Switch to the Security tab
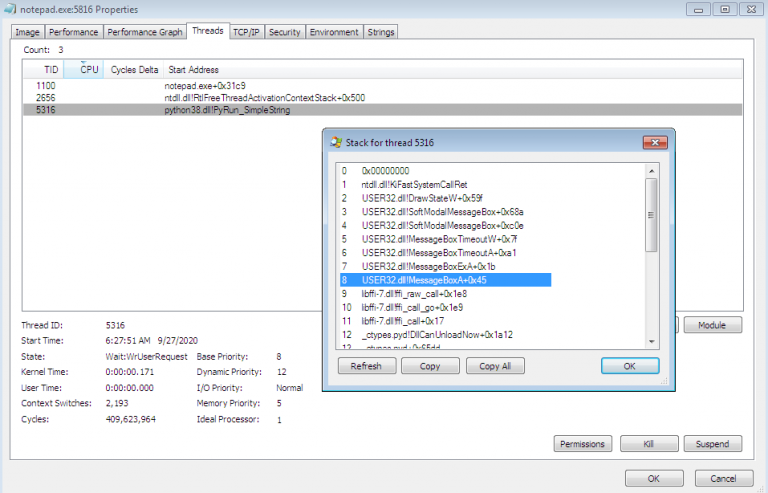The height and width of the screenshot is (493, 768). click(x=284, y=32)
